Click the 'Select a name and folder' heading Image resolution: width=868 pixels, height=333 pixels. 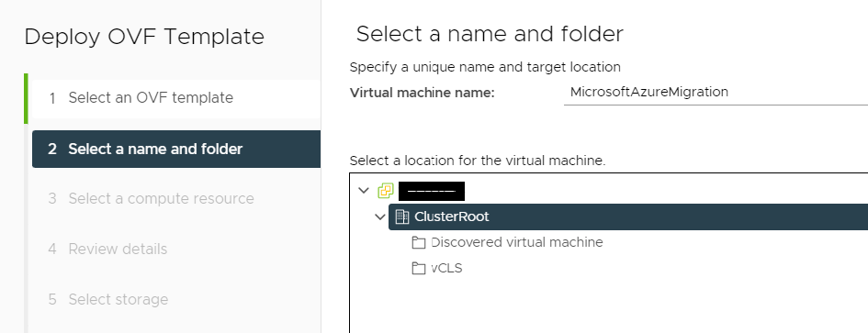click(x=490, y=34)
